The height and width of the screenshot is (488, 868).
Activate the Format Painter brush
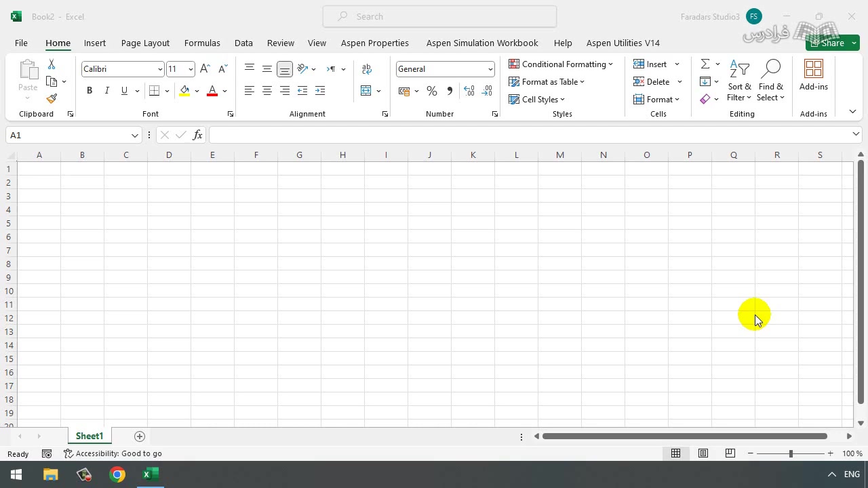click(52, 98)
